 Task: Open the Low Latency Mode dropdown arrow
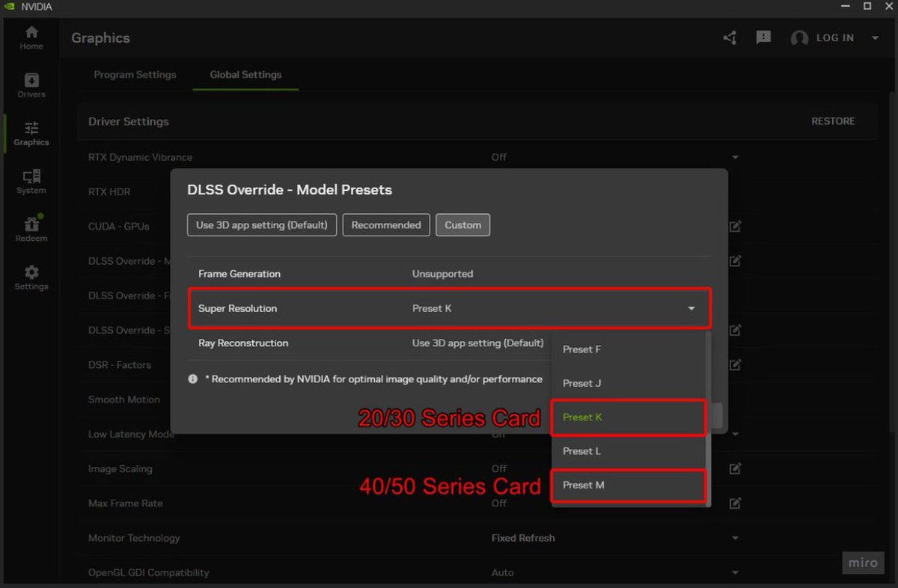pos(735,434)
